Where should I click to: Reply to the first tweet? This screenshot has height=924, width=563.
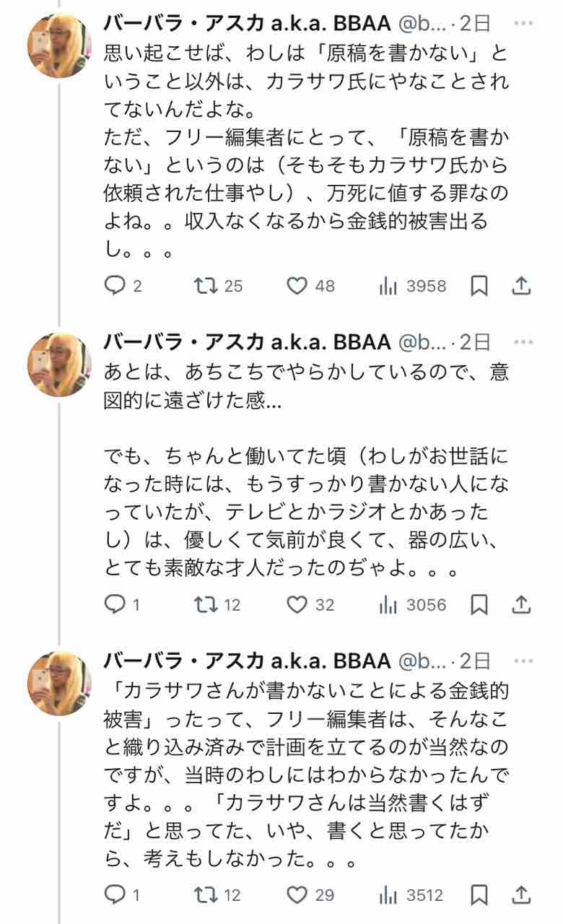[x=115, y=286]
